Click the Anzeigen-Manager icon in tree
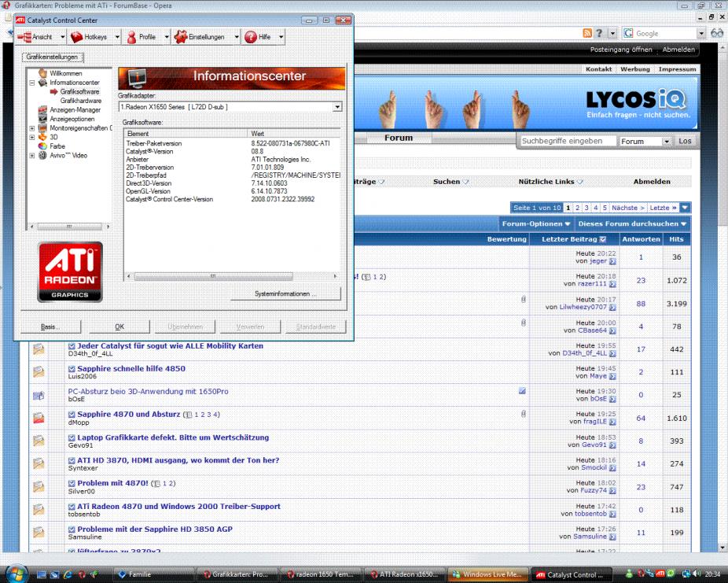 pos(42,109)
